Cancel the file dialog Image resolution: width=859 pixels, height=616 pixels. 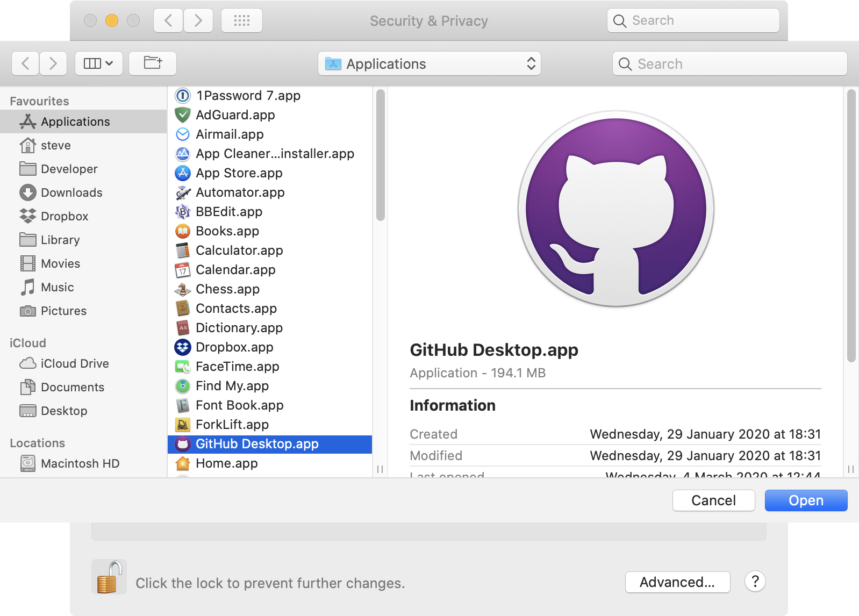tap(713, 500)
